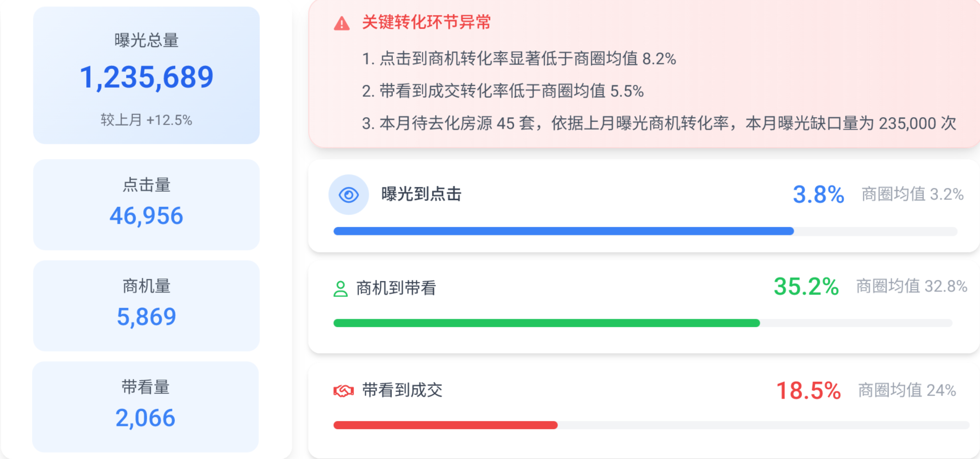Click the red handshake icon beside 带看到成交
This screenshot has width=980, height=459.
tap(343, 391)
